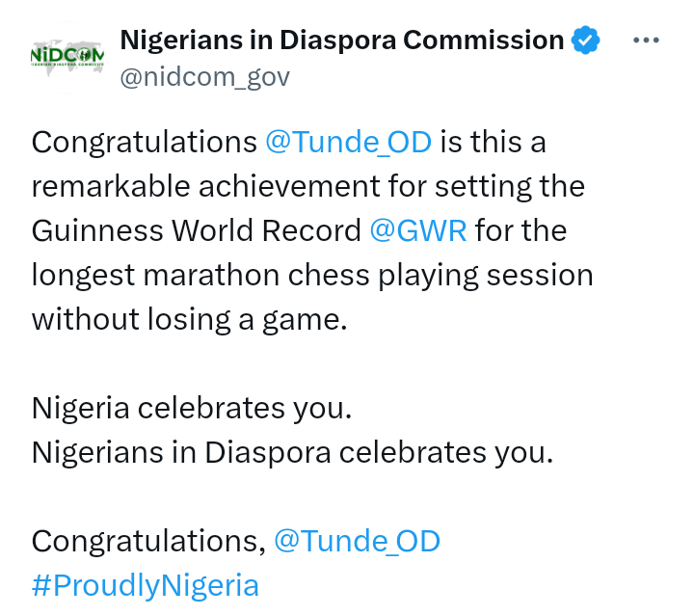
Task: Click the word "Commission" in the header name
Action: click(484, 40)
